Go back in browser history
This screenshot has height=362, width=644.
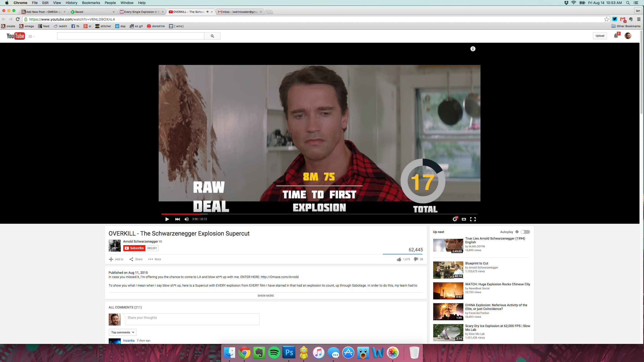4,19
